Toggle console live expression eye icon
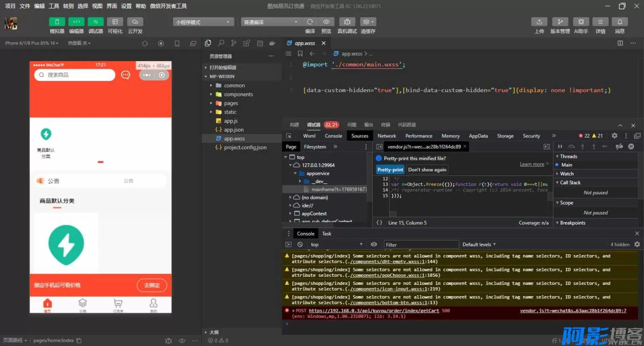 [x=374, y=245]
